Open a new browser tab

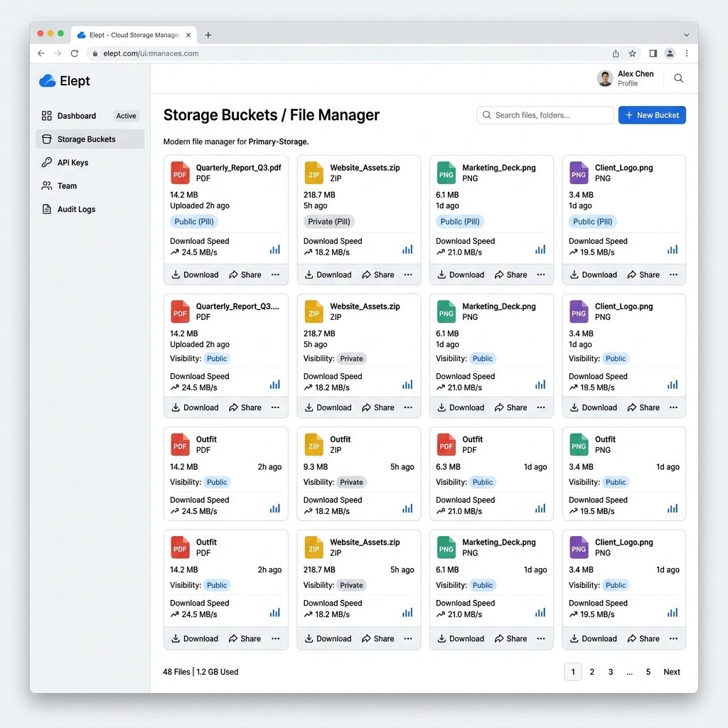pos(208,35)
